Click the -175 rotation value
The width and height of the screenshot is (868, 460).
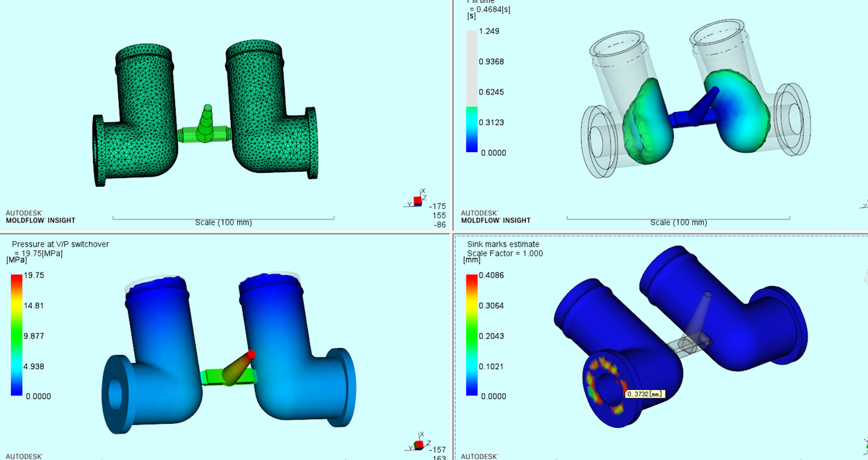click(x=438, y=206)
